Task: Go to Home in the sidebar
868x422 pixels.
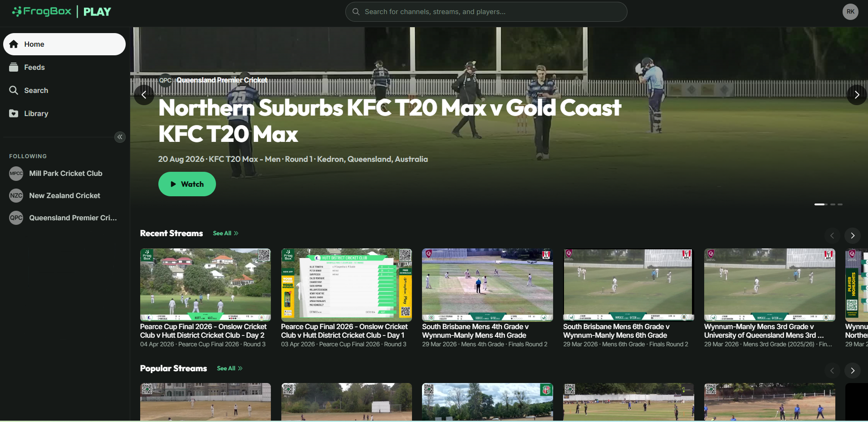Action: click(x=64, y=44)
